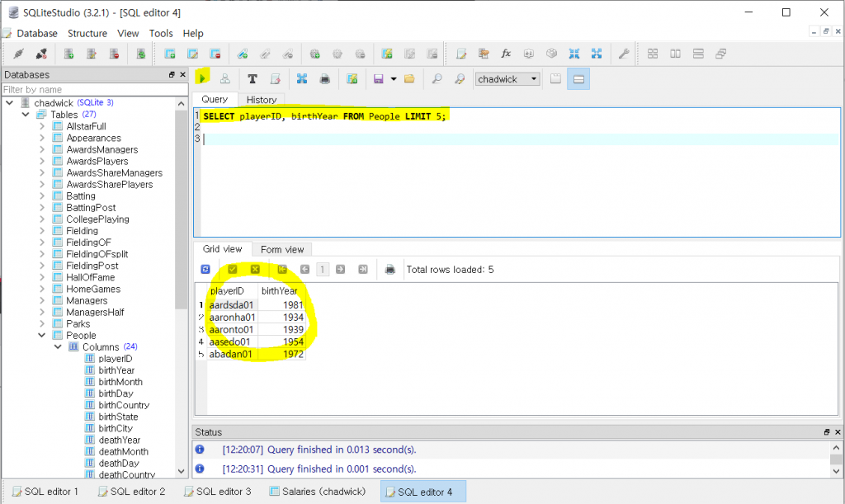Open the save button dropdown arrow
This screenshot has height=504, width=845.
pos(394,79)
